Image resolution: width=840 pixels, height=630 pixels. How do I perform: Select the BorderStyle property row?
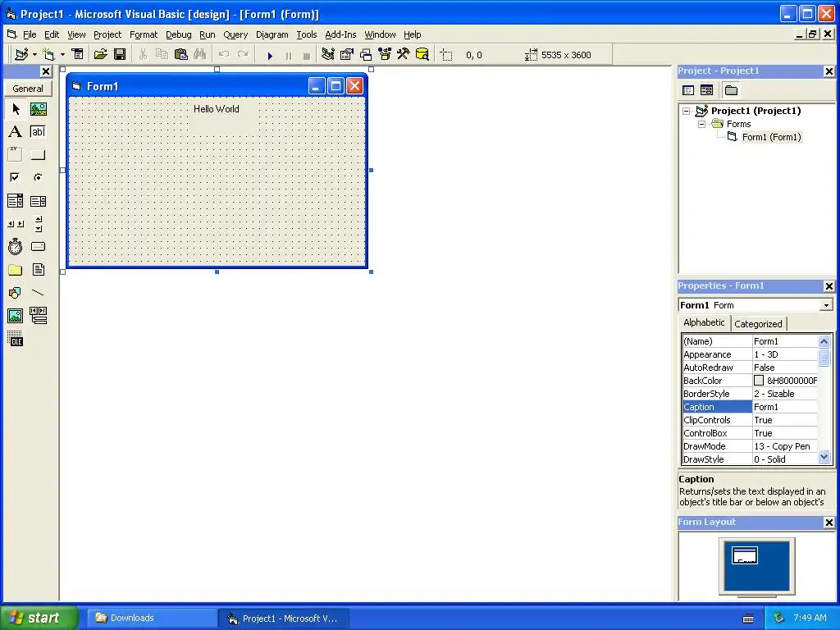coord(750,394)
